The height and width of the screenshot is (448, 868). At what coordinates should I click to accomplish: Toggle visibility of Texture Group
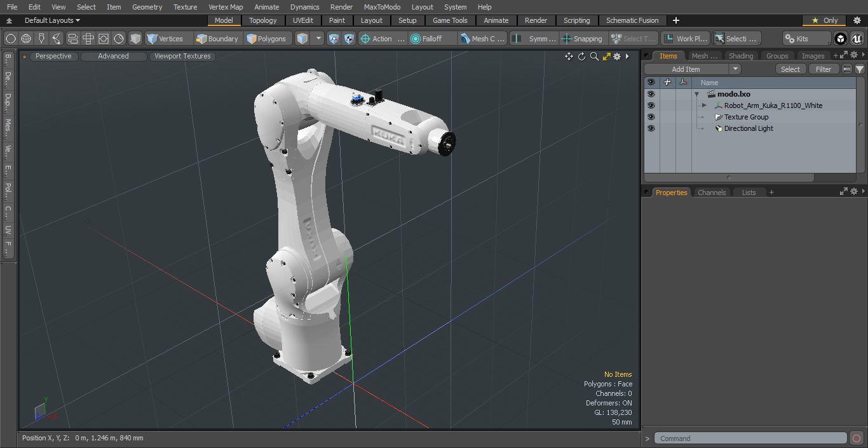tap(651, 117)
